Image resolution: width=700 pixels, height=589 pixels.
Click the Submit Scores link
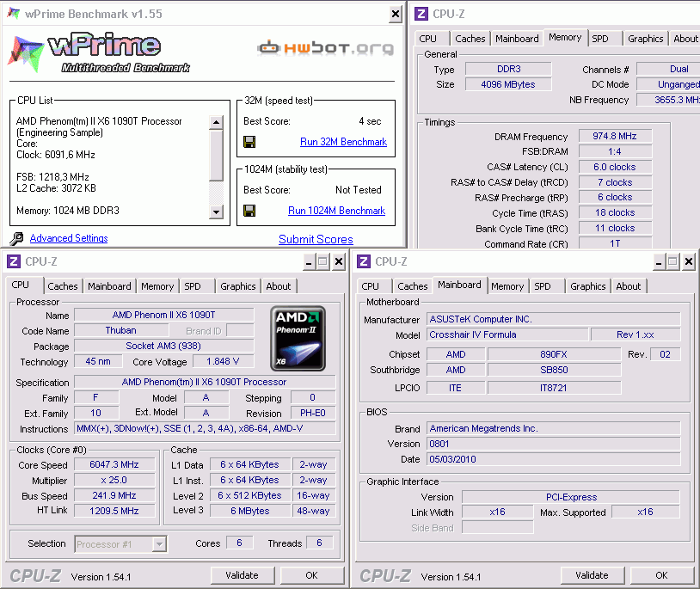tap(316, 240)
